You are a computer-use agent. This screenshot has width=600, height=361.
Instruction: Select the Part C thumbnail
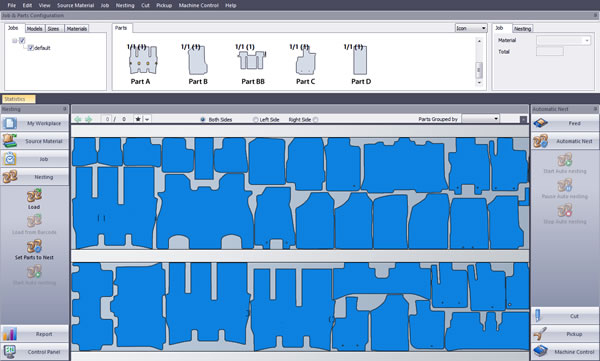(306, 60)
